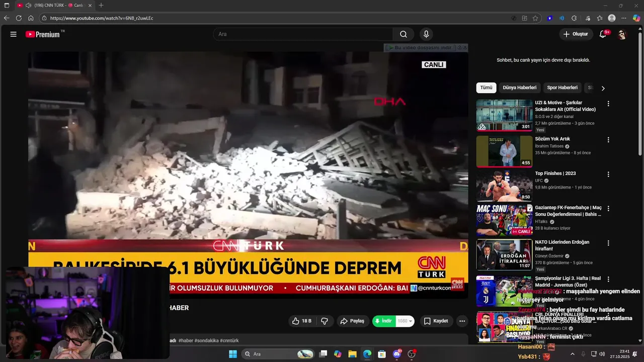Open browser profile icon
Screen dimensions: 644x362
[x=612, y=18]
